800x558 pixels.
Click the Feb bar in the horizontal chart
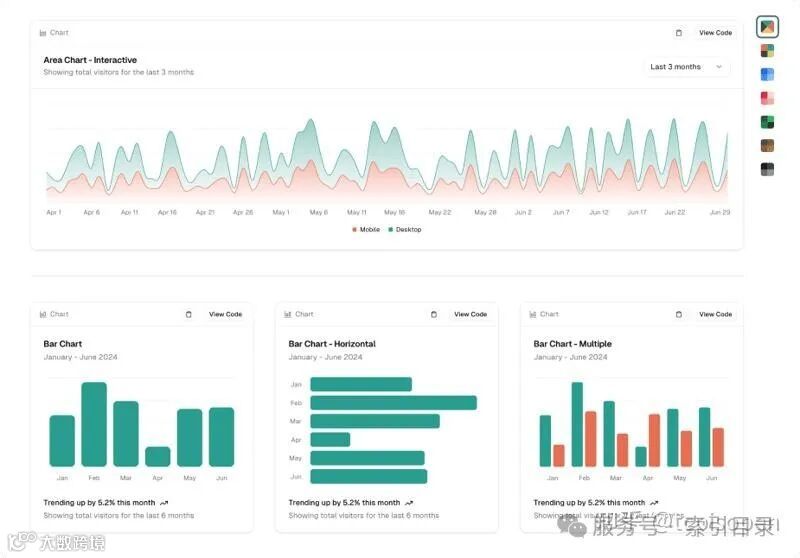(393, 403)
